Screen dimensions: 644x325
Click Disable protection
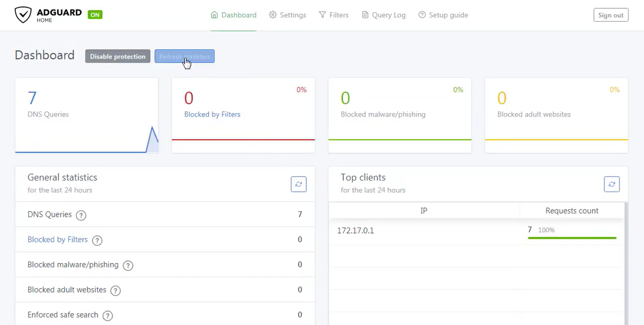click(x=118, y=56)
